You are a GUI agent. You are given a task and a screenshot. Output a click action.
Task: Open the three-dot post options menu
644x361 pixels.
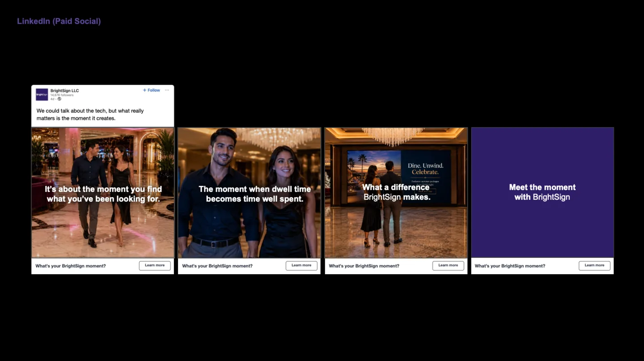pyautogui.click(x=167, y=90)
